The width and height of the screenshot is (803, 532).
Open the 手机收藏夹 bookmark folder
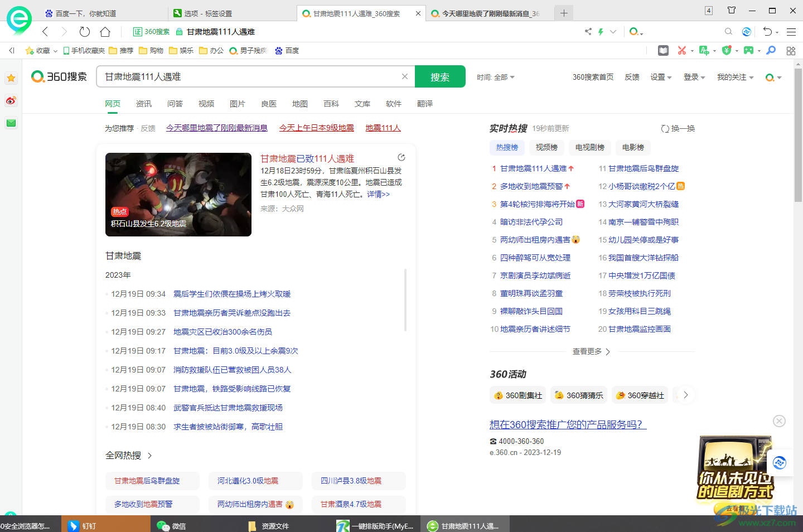(x=84, y=50)
